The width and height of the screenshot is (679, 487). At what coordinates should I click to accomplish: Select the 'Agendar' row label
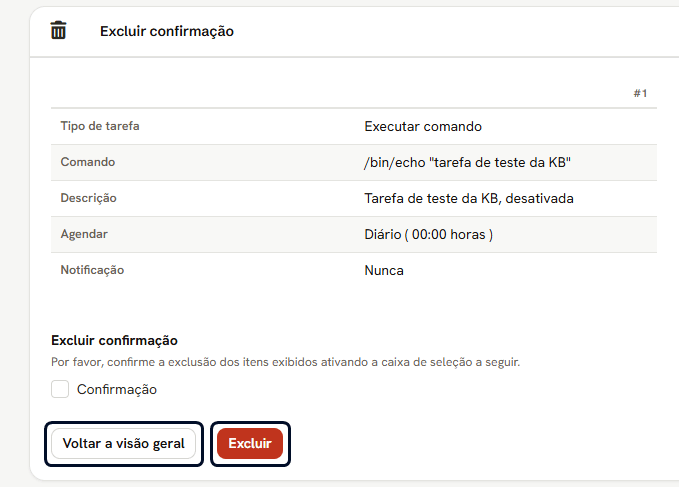click(84, 234)
